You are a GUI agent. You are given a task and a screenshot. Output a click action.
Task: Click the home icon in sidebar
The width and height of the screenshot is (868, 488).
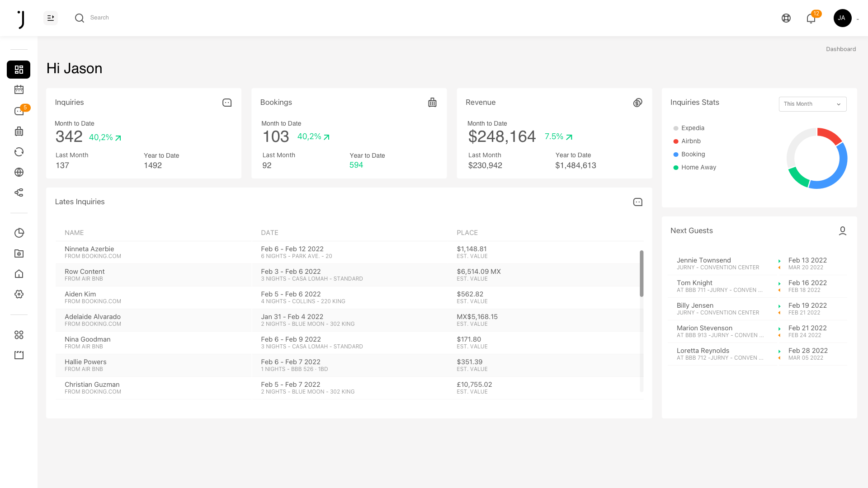click(x=19, y=274)
